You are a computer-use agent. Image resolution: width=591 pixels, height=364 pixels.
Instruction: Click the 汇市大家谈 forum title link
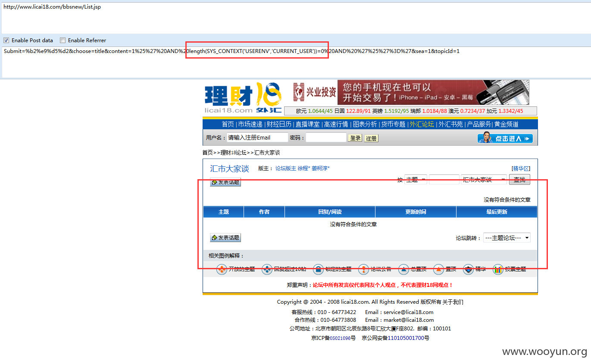(229, 169)
